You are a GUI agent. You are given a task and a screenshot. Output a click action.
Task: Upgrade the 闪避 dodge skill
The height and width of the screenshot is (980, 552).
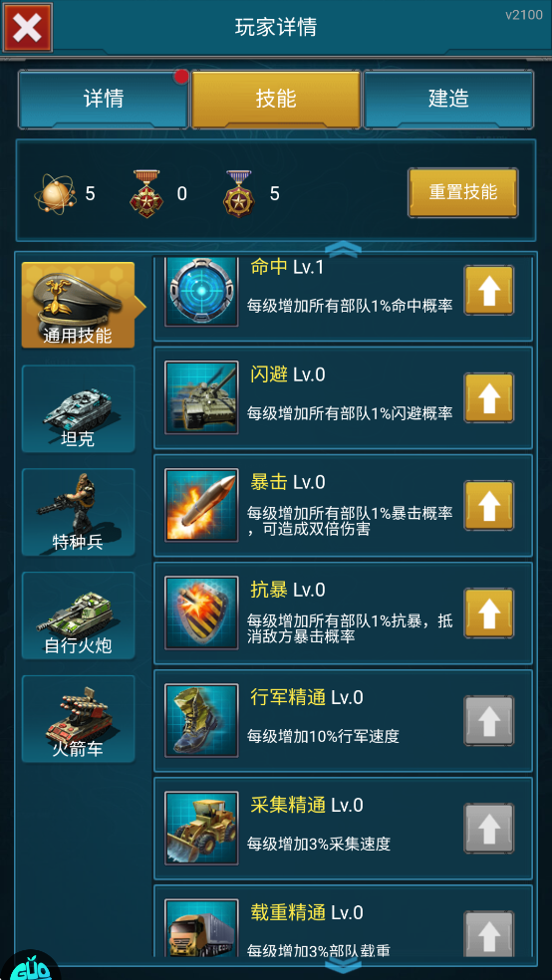(x=489, y=397)
